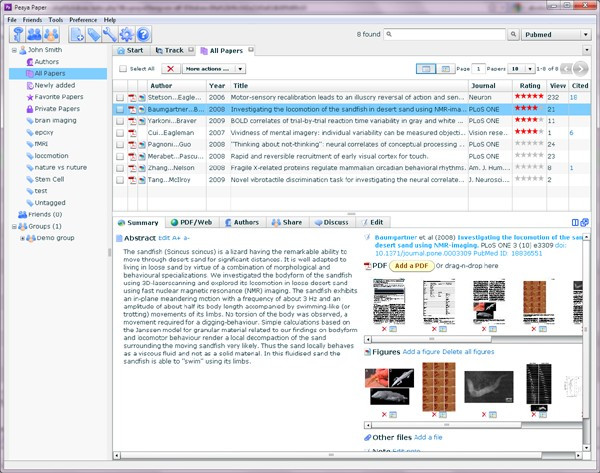The width and height of the screenshot is (600, 473).
Task: Increase abstract font size with A+
Action: pos(176,238)
